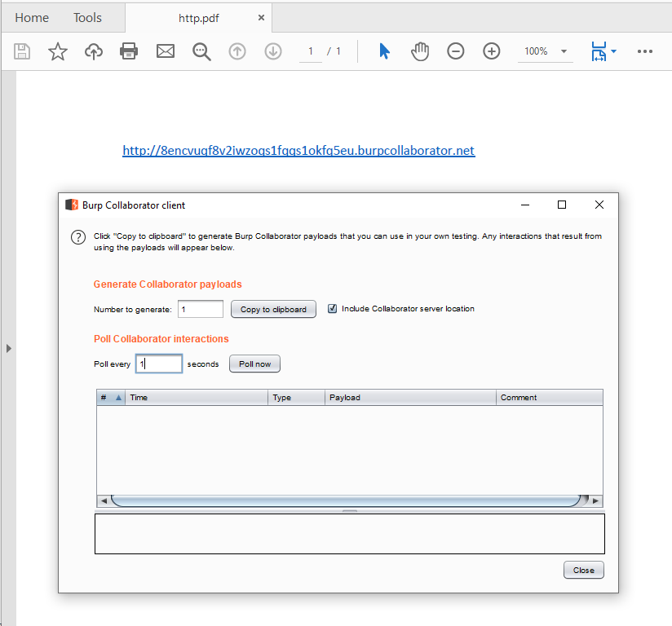Minimize the Burp Collaborator client window
The image size is (672, 626).
pyautogui.click(x=525, y=205)
